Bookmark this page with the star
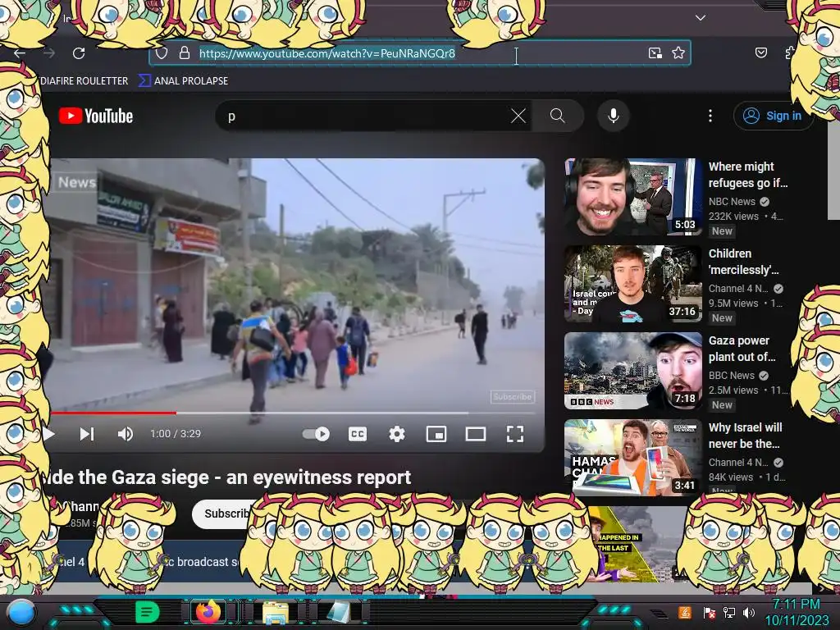This screenshot has width=840, height=630. 678,52
